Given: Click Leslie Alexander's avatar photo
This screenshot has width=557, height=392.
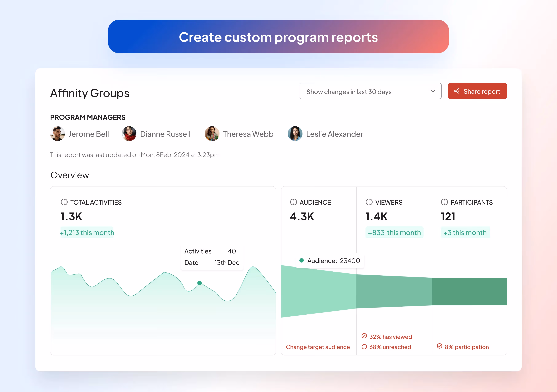Looking at the screenshot, I should tap(295, 134).
